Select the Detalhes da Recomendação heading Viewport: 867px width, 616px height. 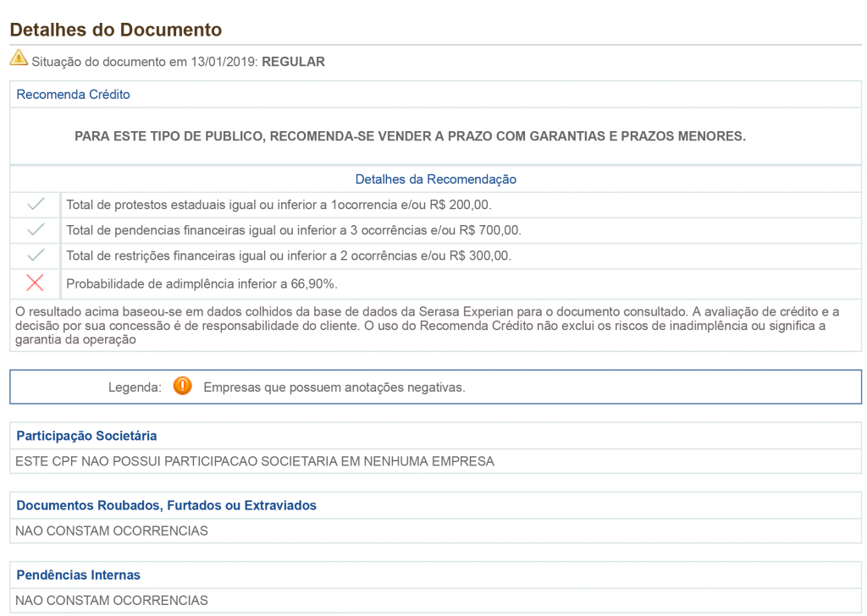point(436,179)
